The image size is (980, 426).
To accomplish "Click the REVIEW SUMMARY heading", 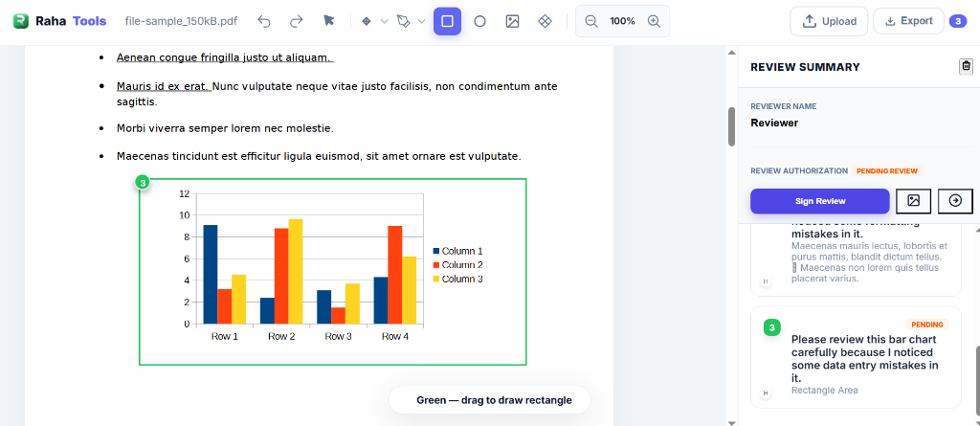I will click(805, 67).
